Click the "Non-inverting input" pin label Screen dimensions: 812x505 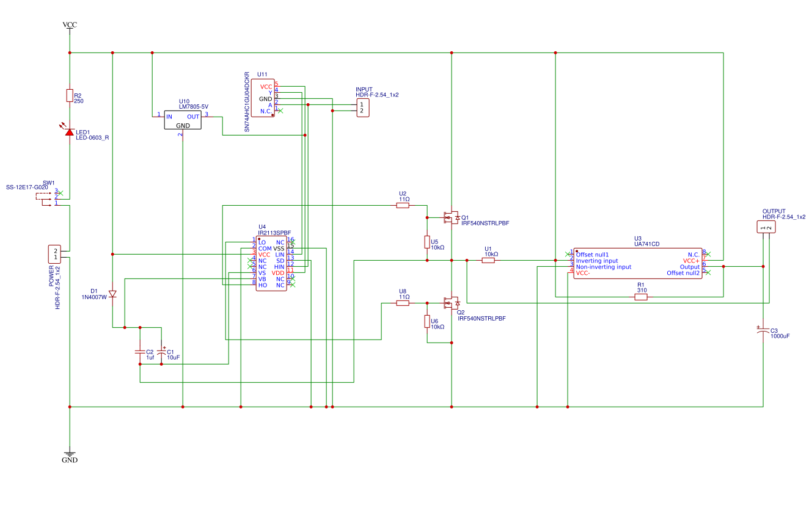[604, 267]
